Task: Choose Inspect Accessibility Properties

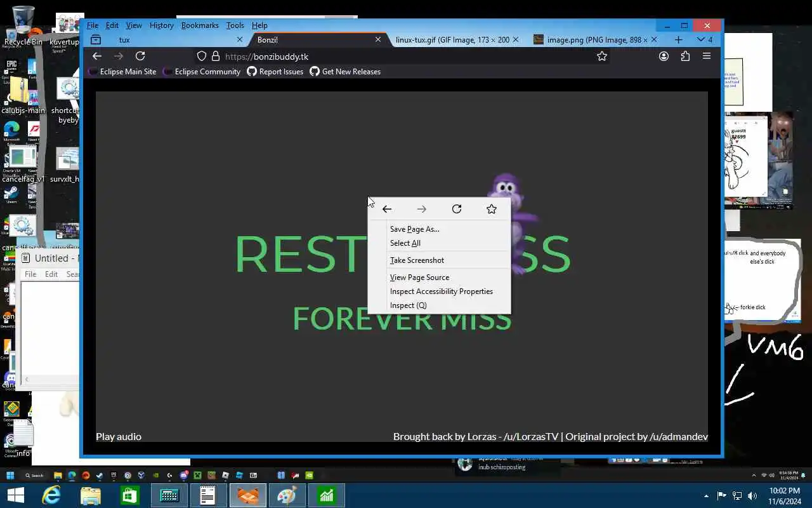Action: tap(439, 291)
